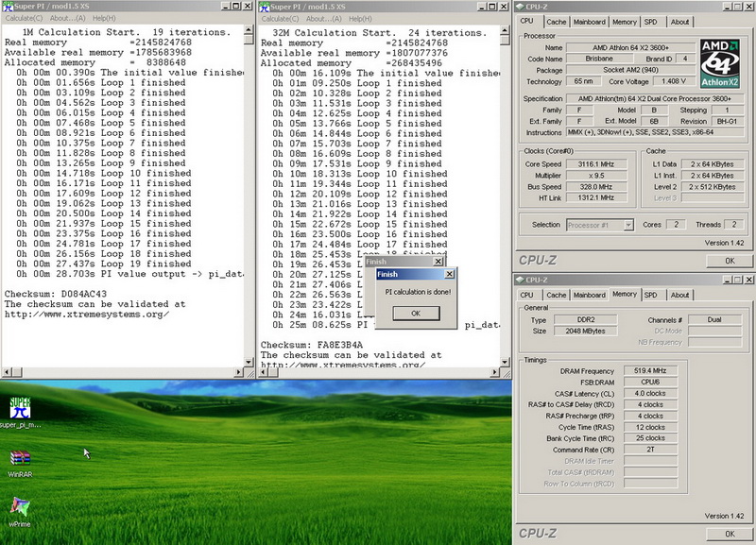Click the Super PI icon in the 1M window title bar

pyautogui.click(x=8, y=7)
